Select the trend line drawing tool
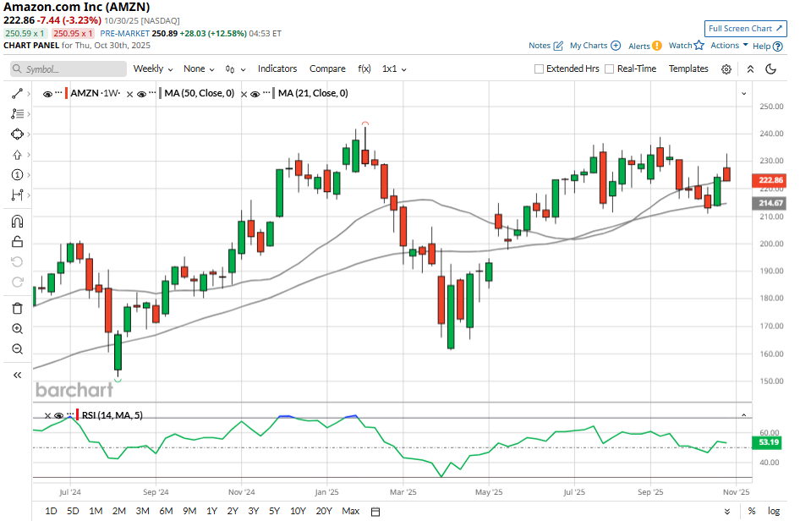 click(17, 93)
